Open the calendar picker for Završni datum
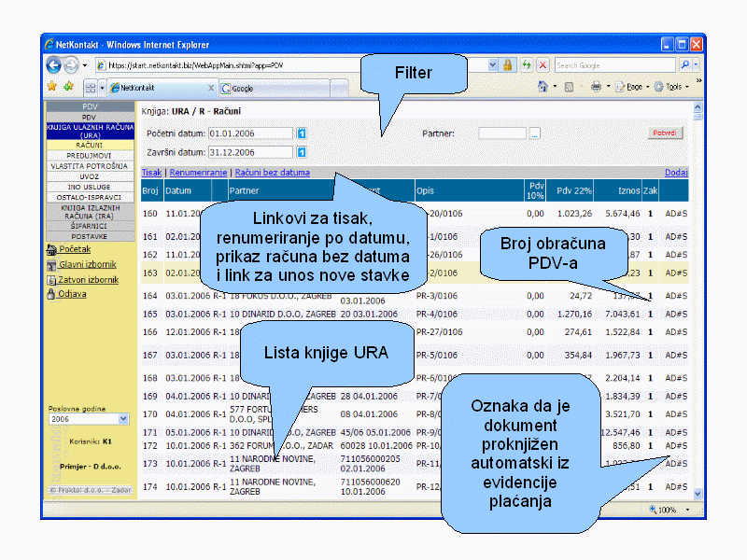The image size is (747, 560). (302, 152)
